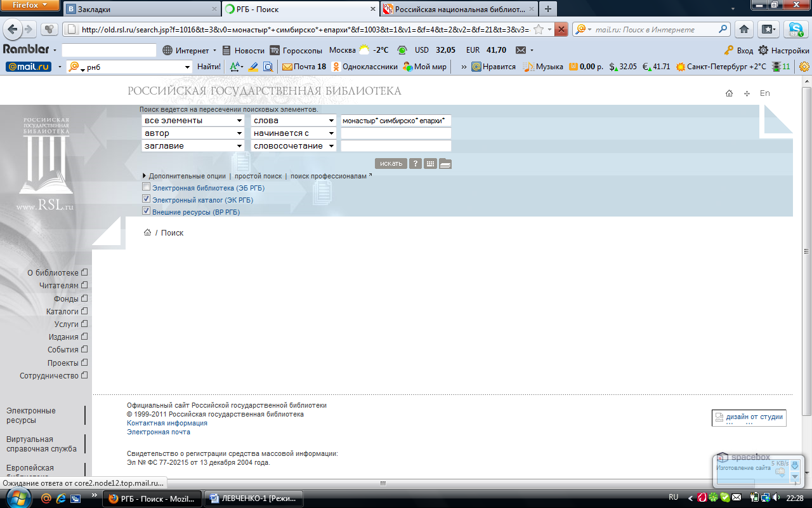The width and height of the screenshot is (812, 508).
Task: Toggle Электронная библиотека (ЭБ РГБ) checkbox
Action: (x=147, y=187)
